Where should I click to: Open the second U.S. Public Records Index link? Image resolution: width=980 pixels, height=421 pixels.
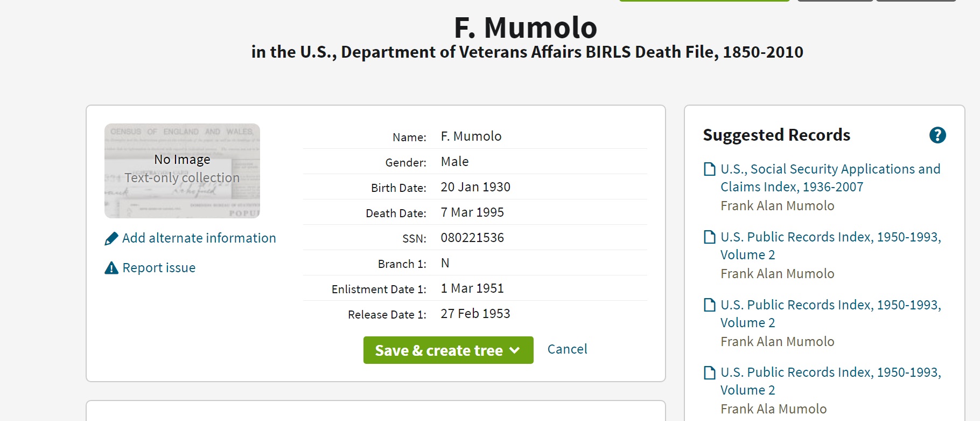[x=830, y=314]
